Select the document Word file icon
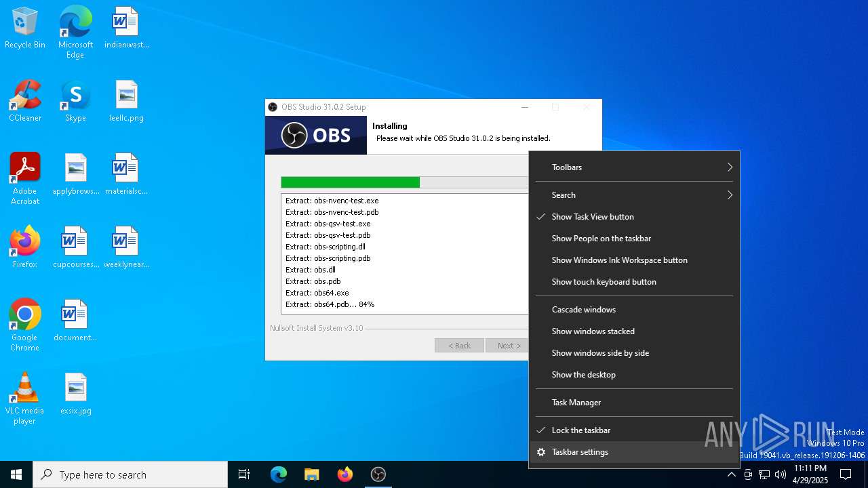Image resolution: width=868 pixels, height=488 pixels. tap(75, 321)
